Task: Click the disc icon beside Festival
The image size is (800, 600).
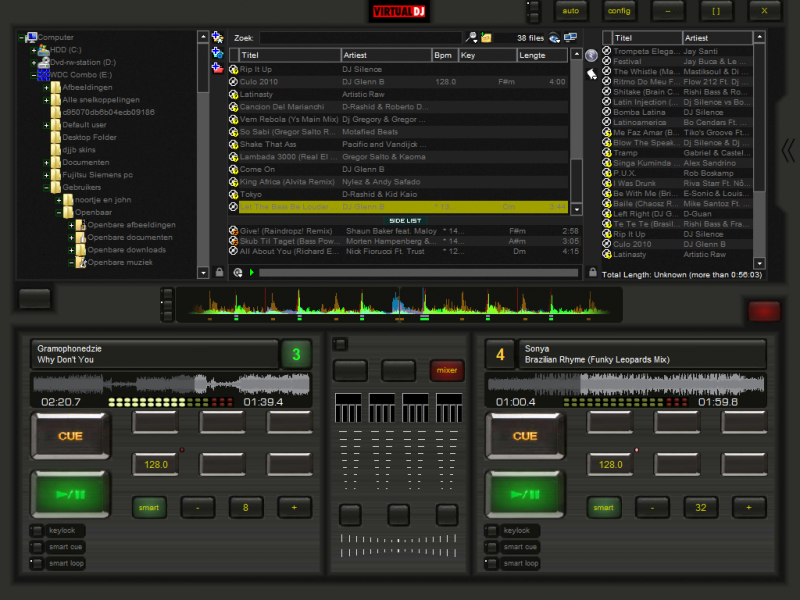Action: click(x=607, y=61)
